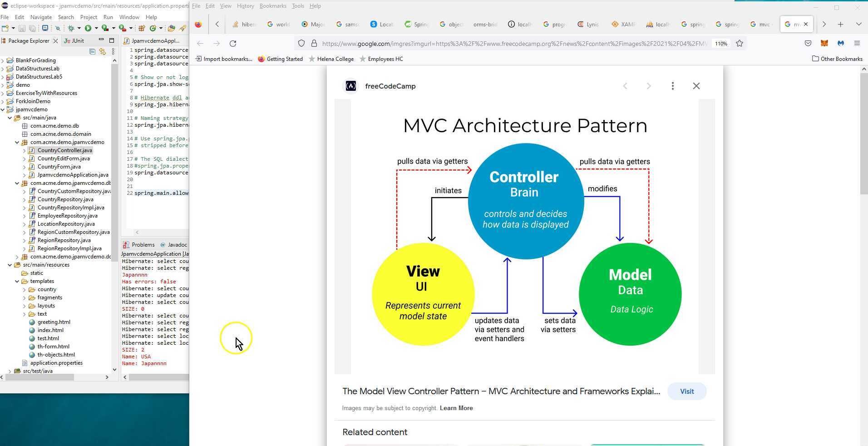868x446 pixels.
Task: Switch to the Problems tab in Eclipse
Action: coord(142,245)
